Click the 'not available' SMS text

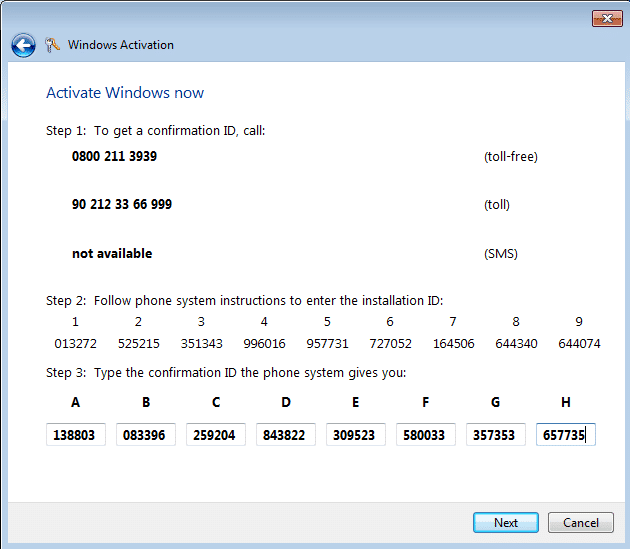click(112, 254)
